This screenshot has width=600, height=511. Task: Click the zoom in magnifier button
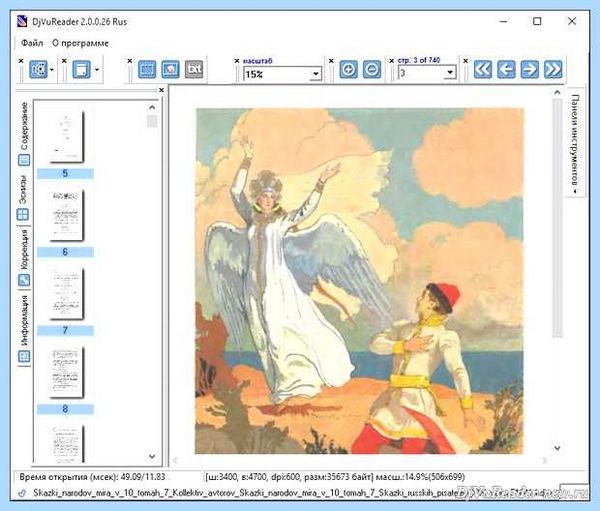(348, 70)
